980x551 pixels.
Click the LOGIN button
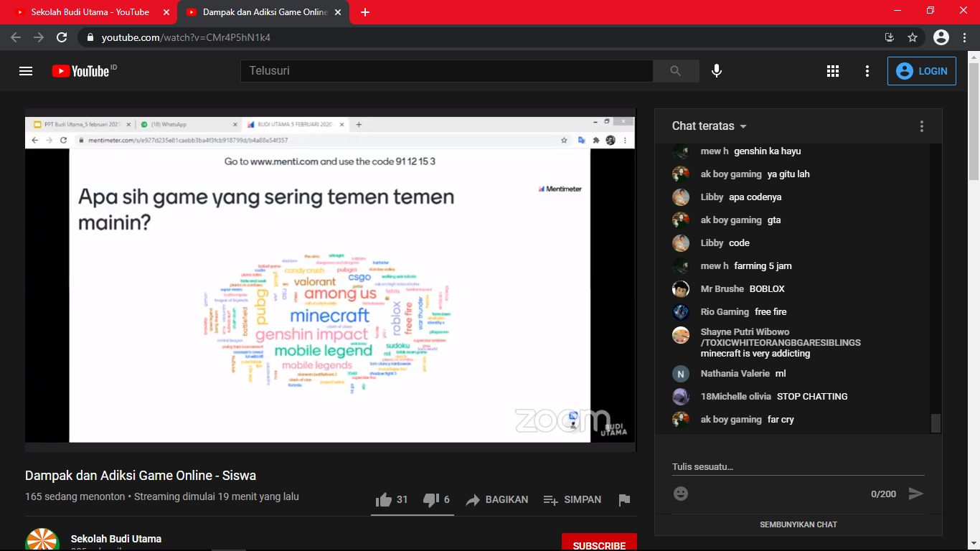coord(921,71)
